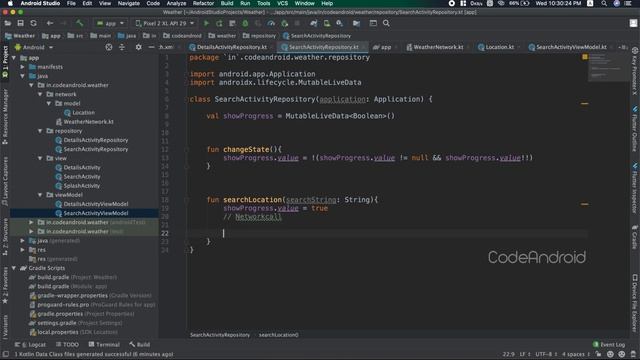This screenshot has height=360, width=640.
Task: Click the Apply Changes and Restart icon
Action: pos(219,23)
